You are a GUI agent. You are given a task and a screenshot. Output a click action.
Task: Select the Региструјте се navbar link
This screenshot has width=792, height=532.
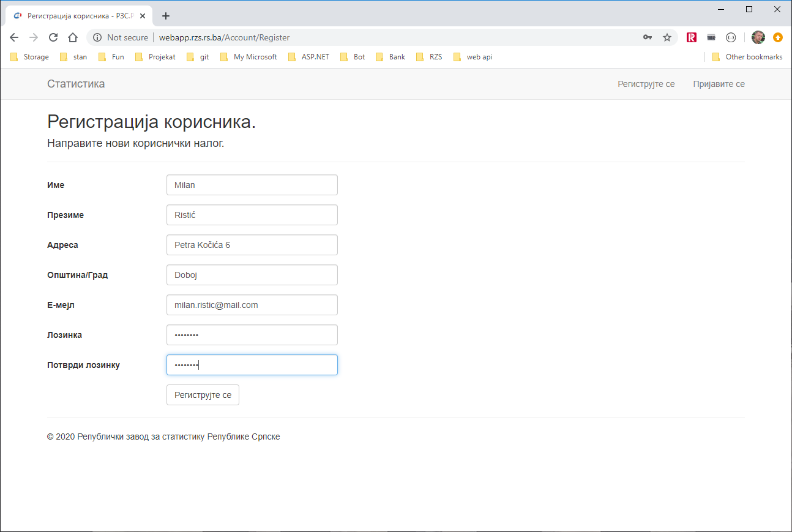point(646,84)
